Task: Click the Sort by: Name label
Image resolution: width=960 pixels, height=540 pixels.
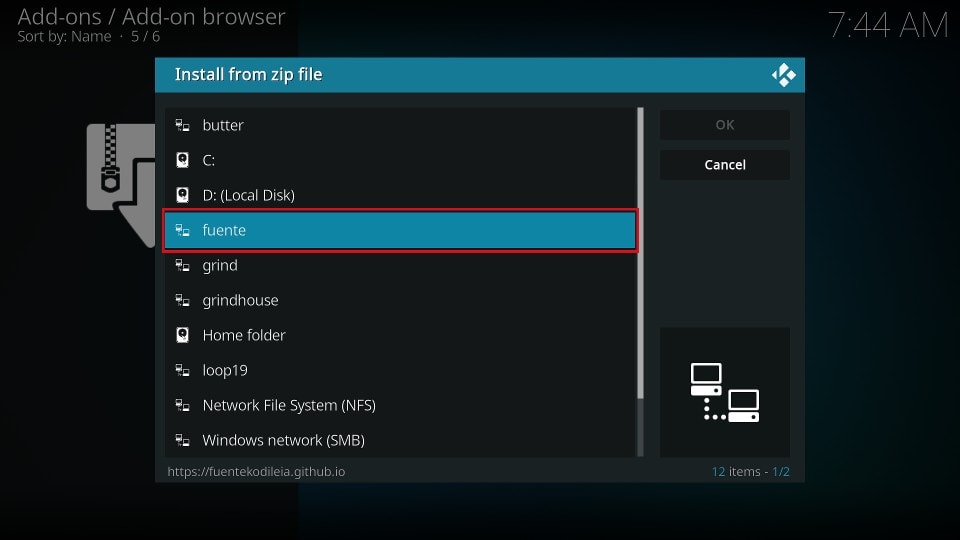Action: point(64,37)
